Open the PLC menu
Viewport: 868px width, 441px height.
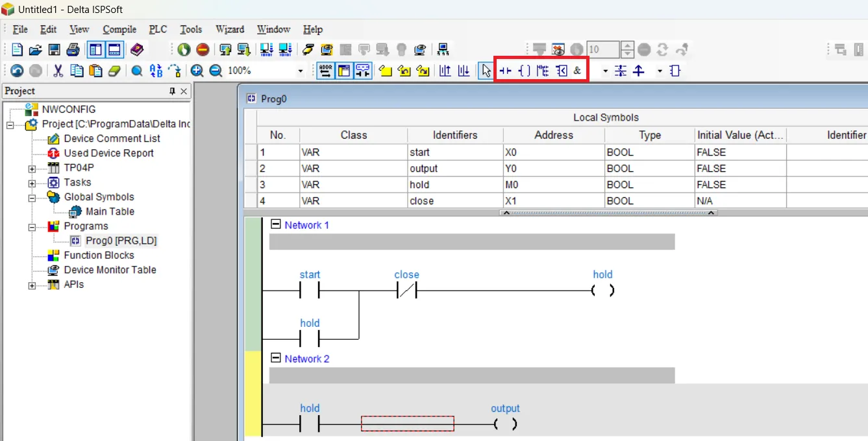158,29
